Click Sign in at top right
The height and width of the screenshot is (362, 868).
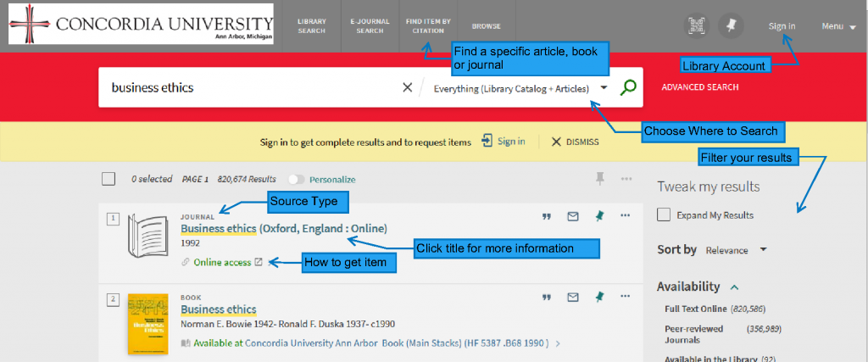click(x=782, y=26)
